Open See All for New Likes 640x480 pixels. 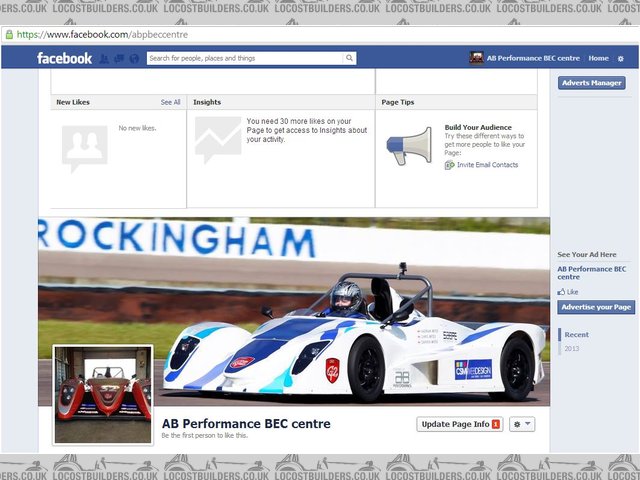[x=170, y=102]
